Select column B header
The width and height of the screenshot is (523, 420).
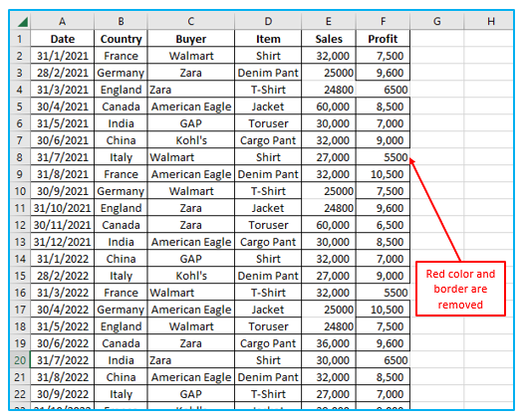(x=122, y=22)
